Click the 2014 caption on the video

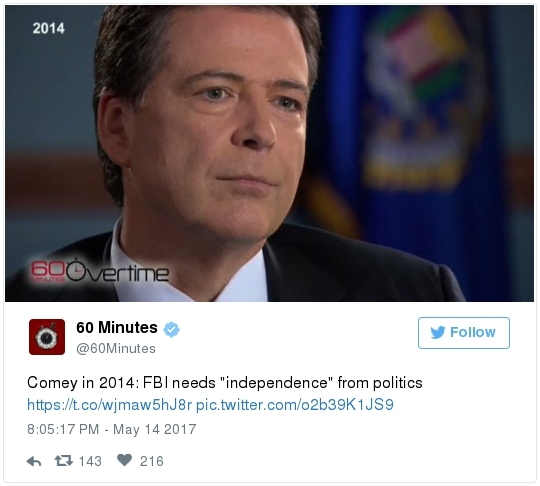[x=49, y=28]
